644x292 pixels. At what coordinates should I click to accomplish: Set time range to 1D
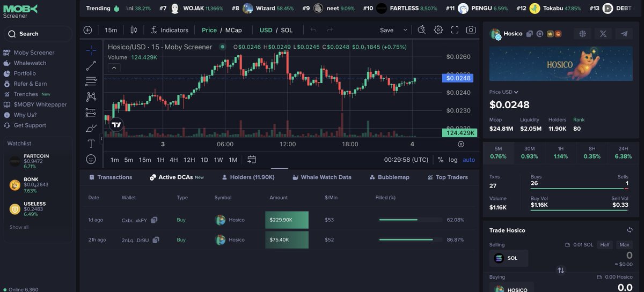pos(204,160)
